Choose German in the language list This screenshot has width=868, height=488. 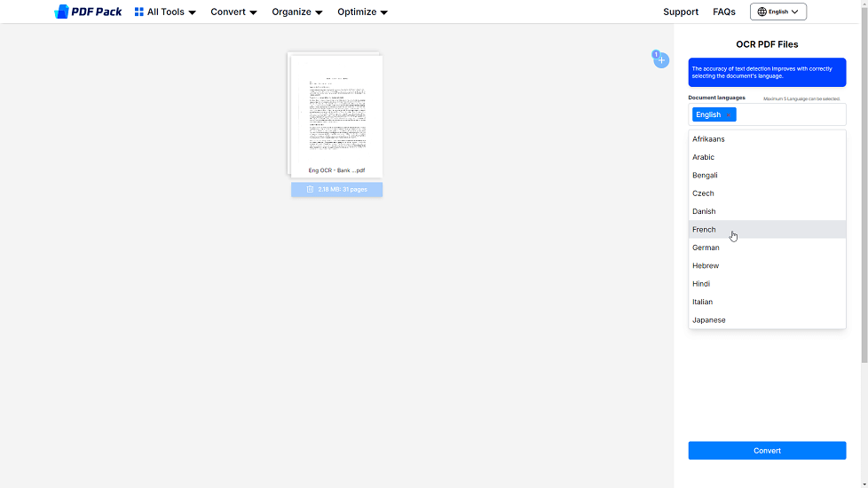click(x=706, y=248)
